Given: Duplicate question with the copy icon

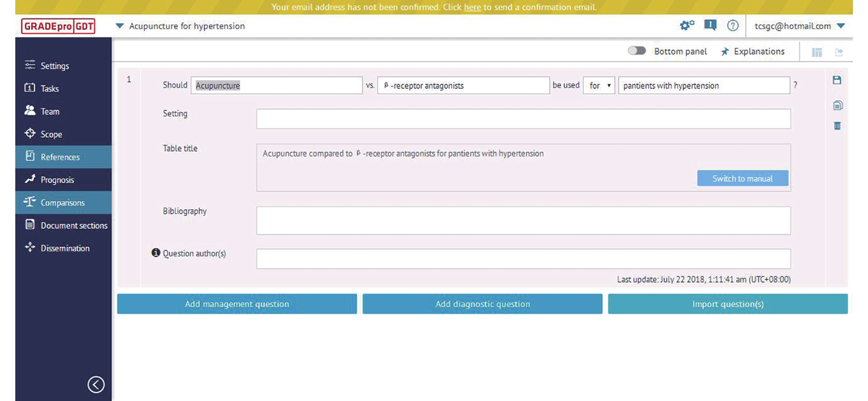Looking at the screenshot, I should pos(838,105).
